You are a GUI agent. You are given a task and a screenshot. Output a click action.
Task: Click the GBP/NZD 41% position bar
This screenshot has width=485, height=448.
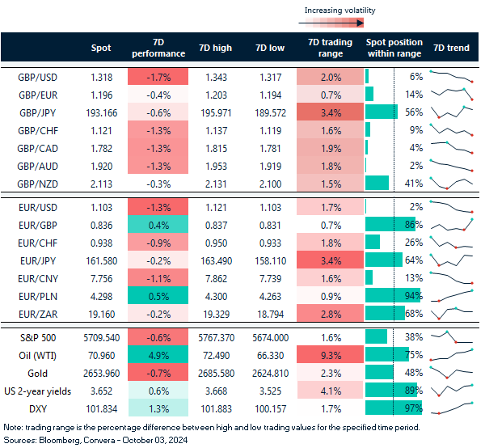pos(377,183)
